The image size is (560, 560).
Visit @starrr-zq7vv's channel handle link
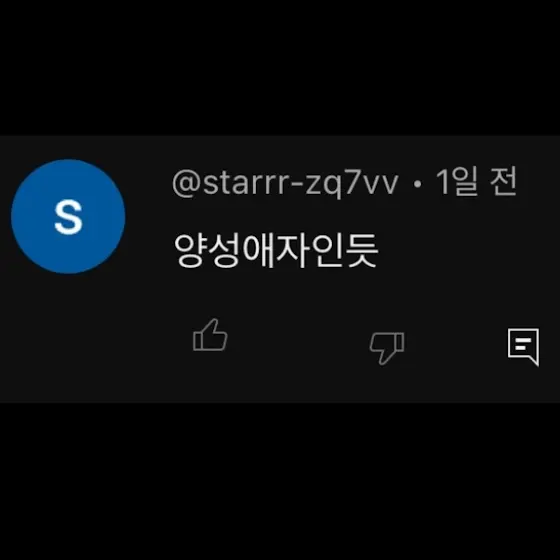[x=285, y=184]
